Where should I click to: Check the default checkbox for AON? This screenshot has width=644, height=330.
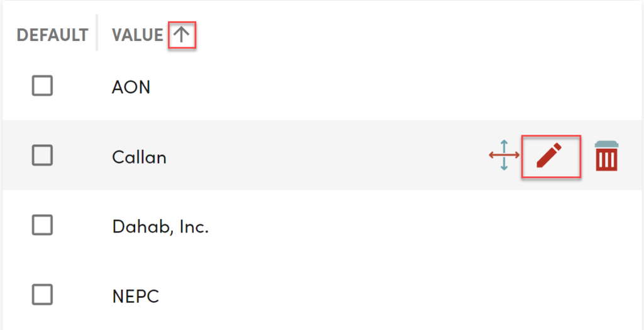42,86
